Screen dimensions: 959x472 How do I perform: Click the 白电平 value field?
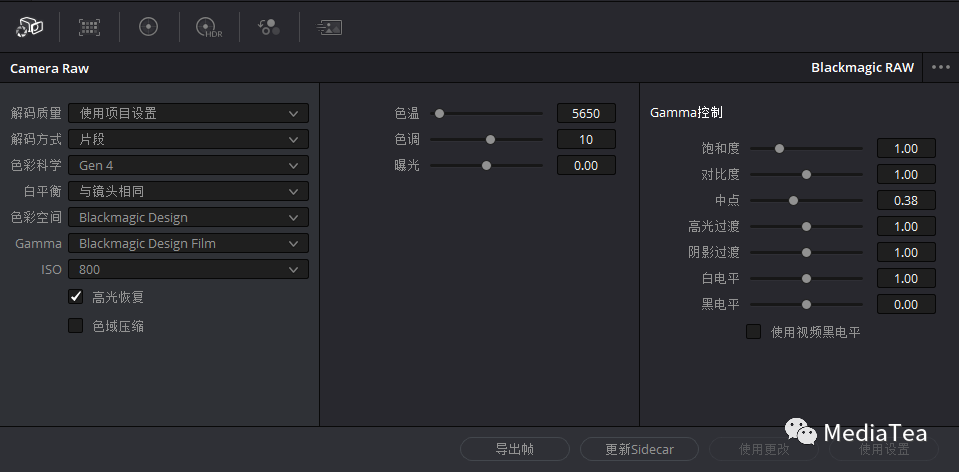tap(906, 278)
